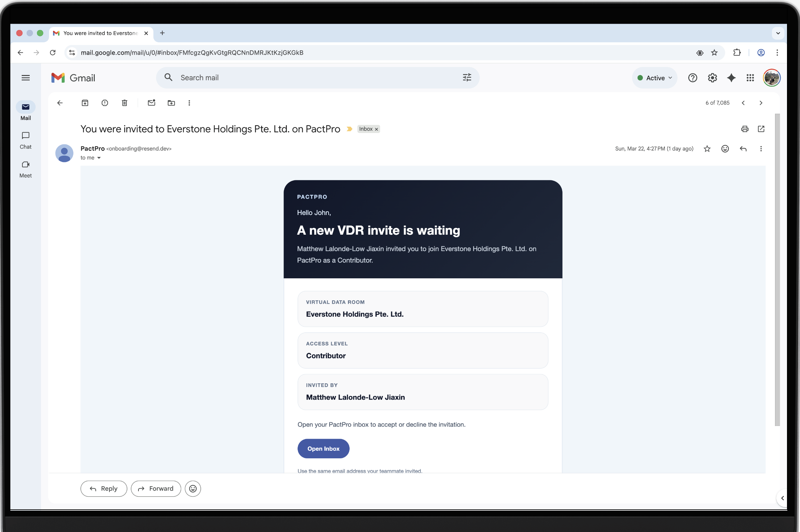Image resolution: width=800 pixels, height=532 pixels.
Task: Print the whole conversation
Action: point(745,129)
